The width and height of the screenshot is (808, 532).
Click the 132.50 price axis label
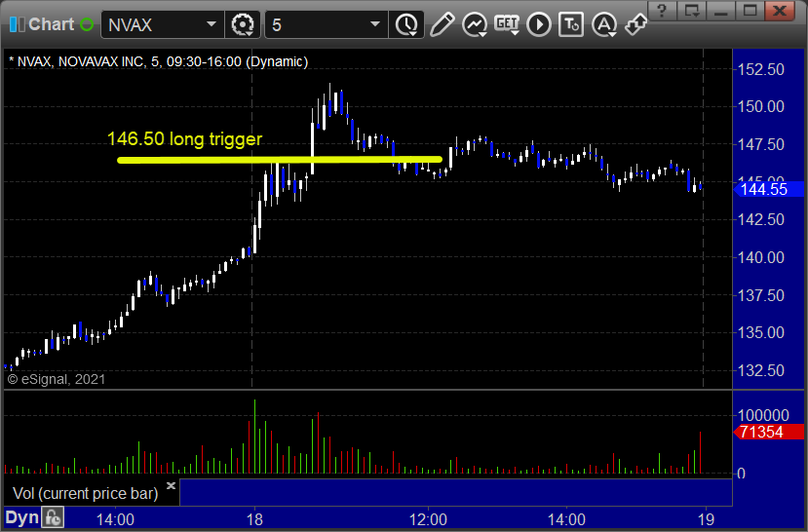pyautogui.click(x=761, y=370)
